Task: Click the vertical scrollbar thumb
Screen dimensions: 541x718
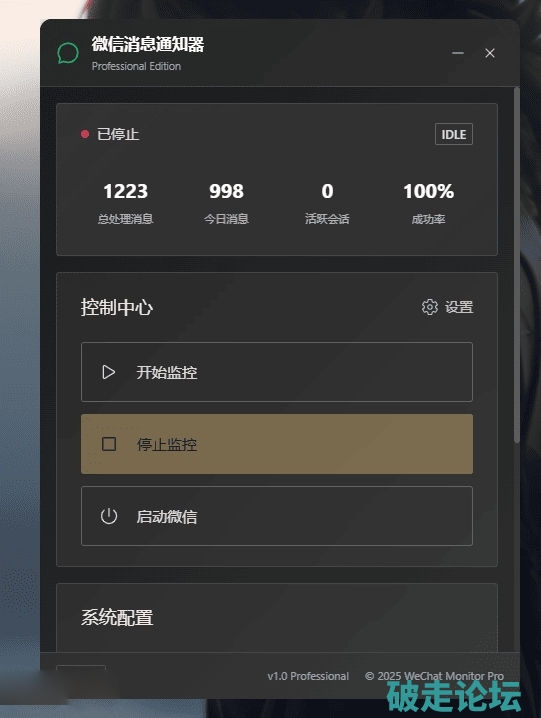Action: (517, 265)
